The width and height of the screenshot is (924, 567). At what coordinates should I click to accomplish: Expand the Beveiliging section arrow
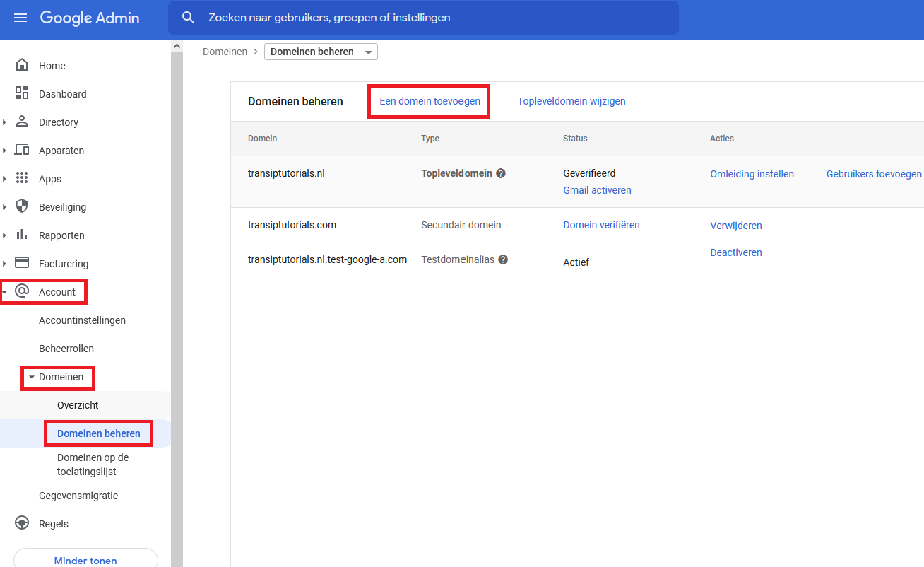point(4,207)
